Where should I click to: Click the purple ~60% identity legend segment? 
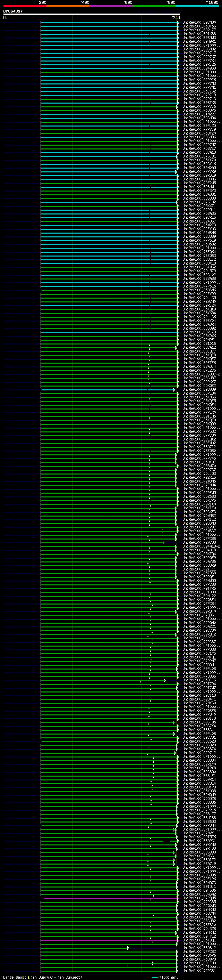point(111,6)
